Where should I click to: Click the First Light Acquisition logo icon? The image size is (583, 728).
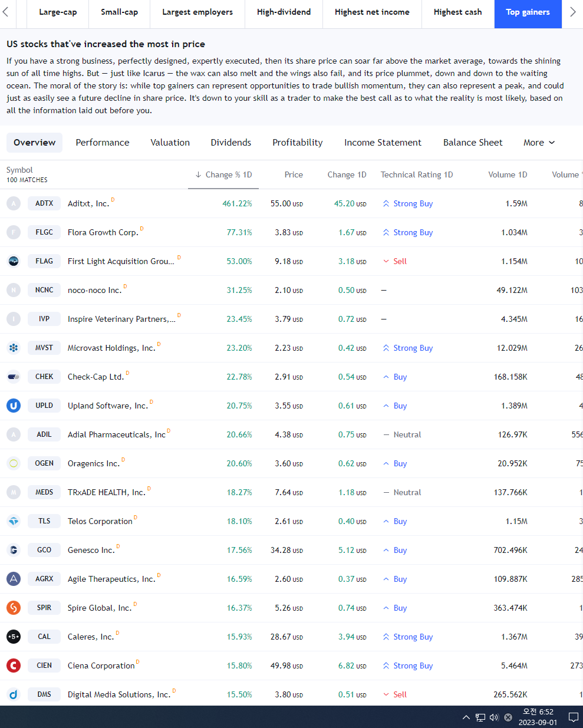click(14, 261)
